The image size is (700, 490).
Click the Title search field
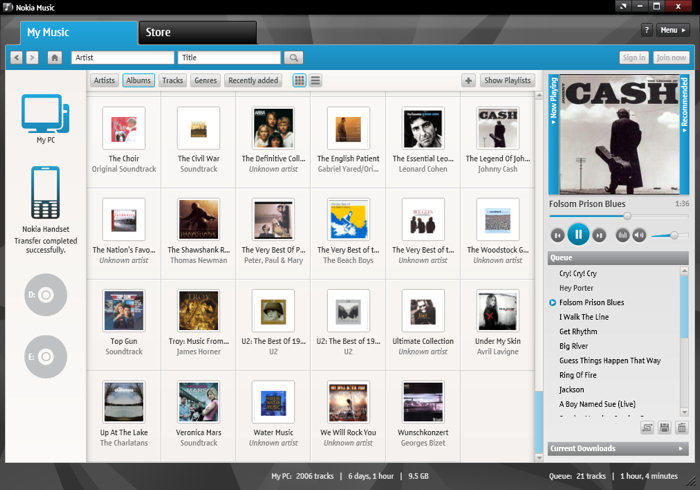pos(229,58)
